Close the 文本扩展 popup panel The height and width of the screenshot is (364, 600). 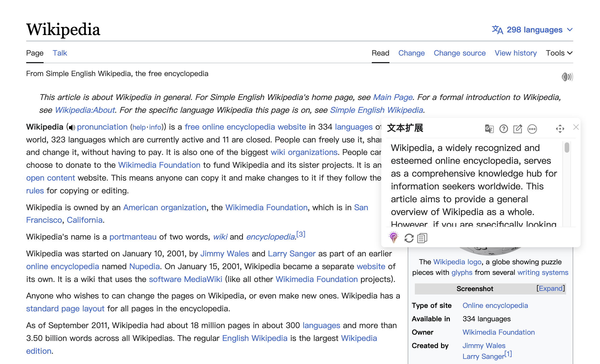(x=576, y=128)
